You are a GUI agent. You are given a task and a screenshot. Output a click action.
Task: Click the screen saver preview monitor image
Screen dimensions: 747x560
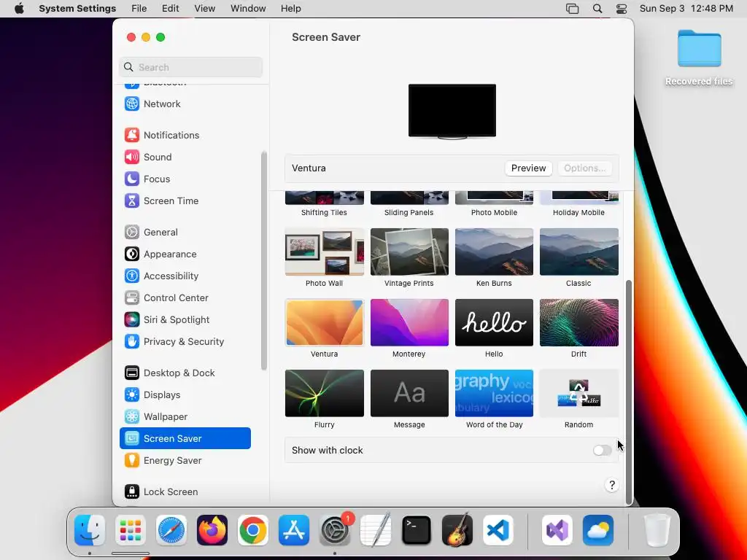[452, 112]
